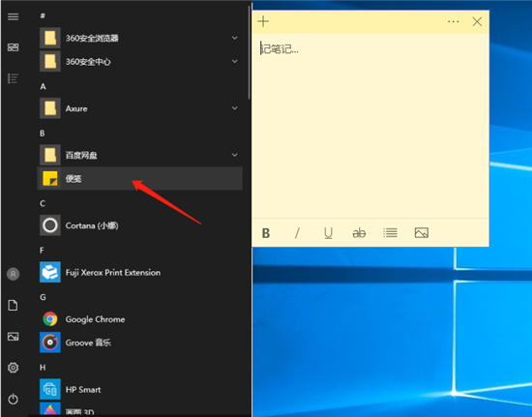Open Pictures from Start sidebar
Image resolution: width=532 pixels, height=417 pixels.
pos(14,337)
